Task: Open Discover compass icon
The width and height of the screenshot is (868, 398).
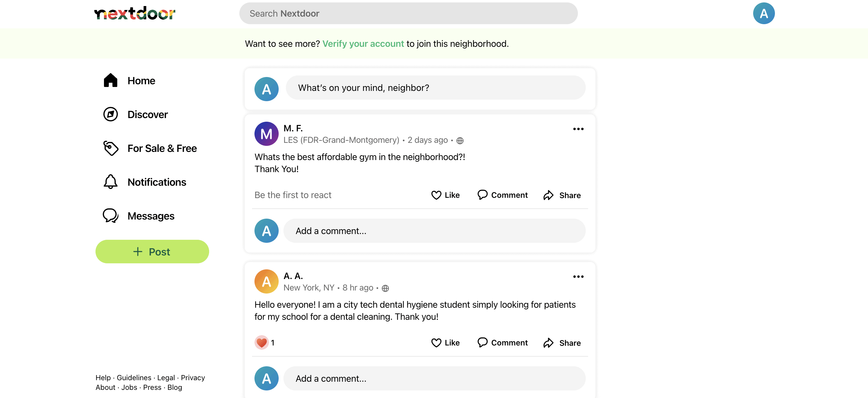Action: [x=111, y=114]
